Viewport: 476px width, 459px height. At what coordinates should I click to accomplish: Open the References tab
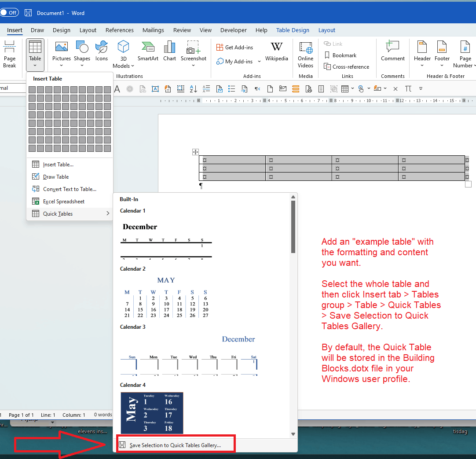pyautogui.click(x=119, y=30)
